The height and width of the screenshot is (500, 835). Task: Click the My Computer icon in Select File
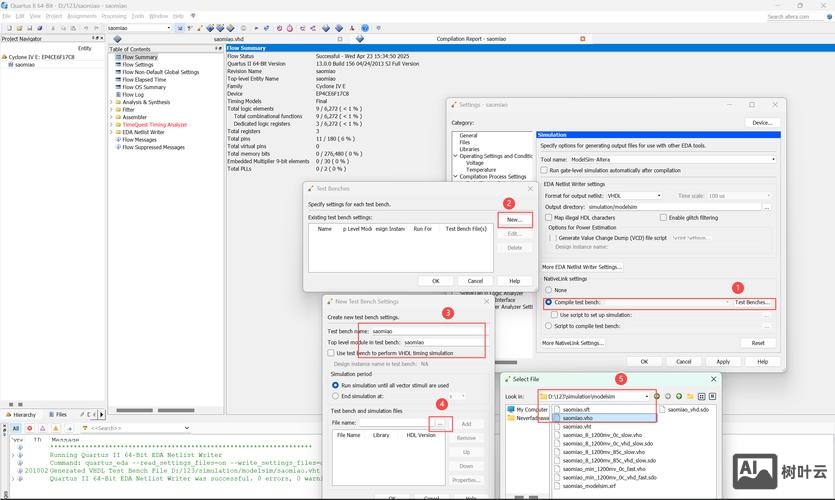coord(513,409)
